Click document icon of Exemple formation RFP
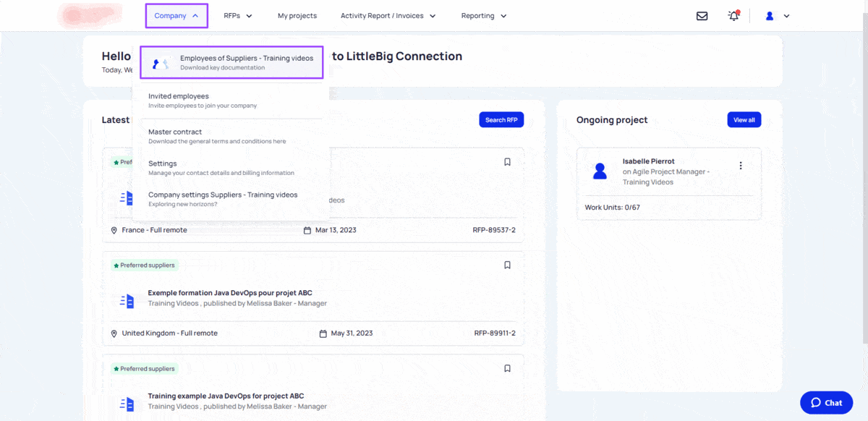The height and width of the screenshot is (421, 868). click(x=127, y=301)
